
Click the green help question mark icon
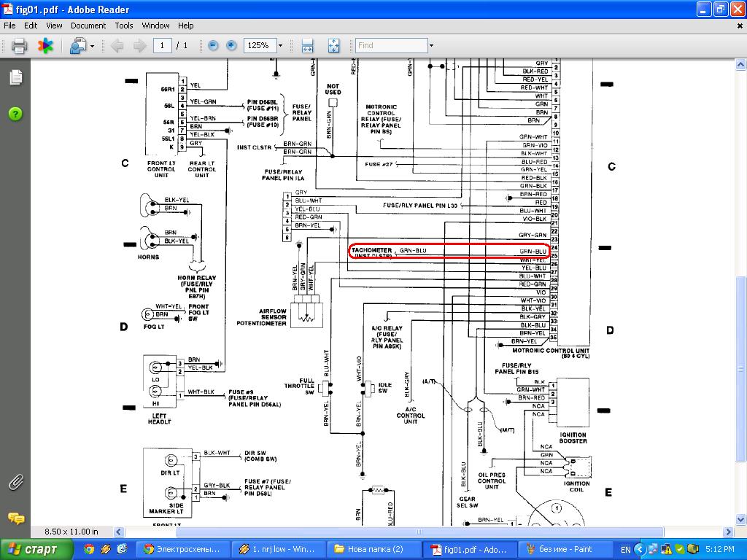pyautogui.click(x=15, y=114)
